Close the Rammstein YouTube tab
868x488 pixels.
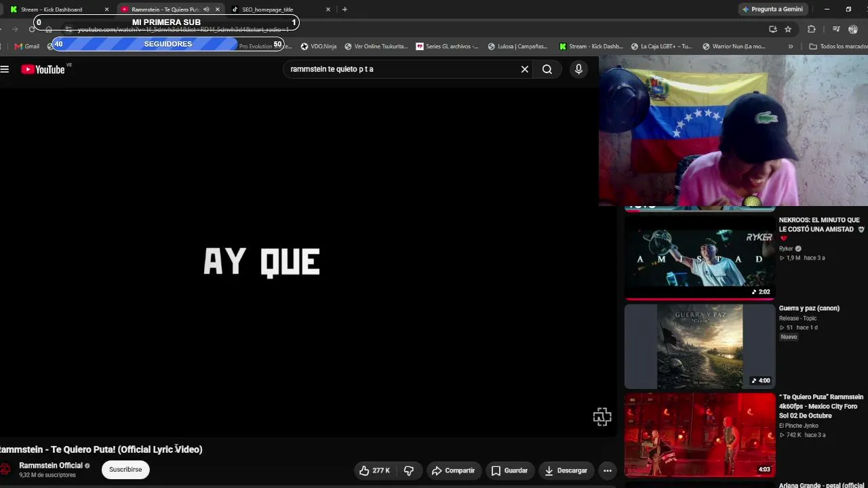218,9
